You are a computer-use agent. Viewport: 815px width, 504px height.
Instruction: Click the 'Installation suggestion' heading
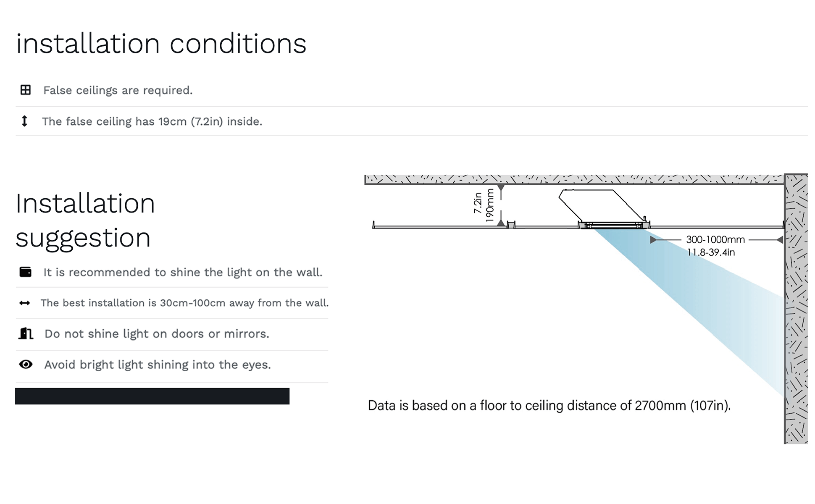click(85, 220)
